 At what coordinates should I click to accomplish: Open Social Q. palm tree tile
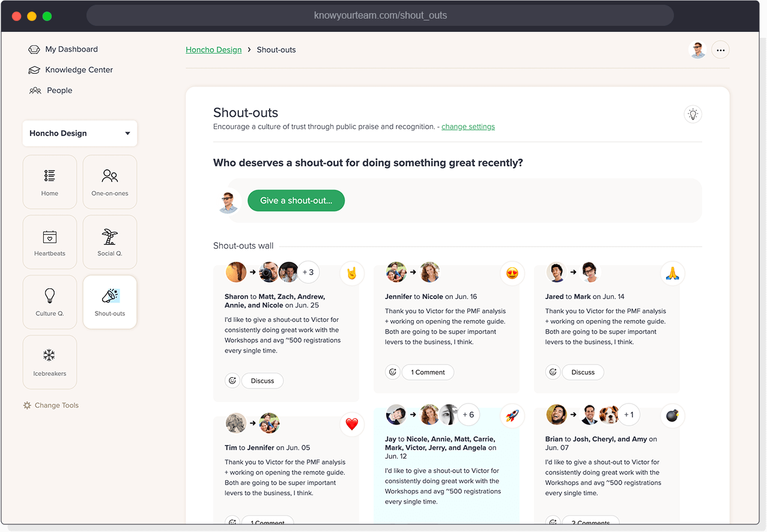coord(110,242)
